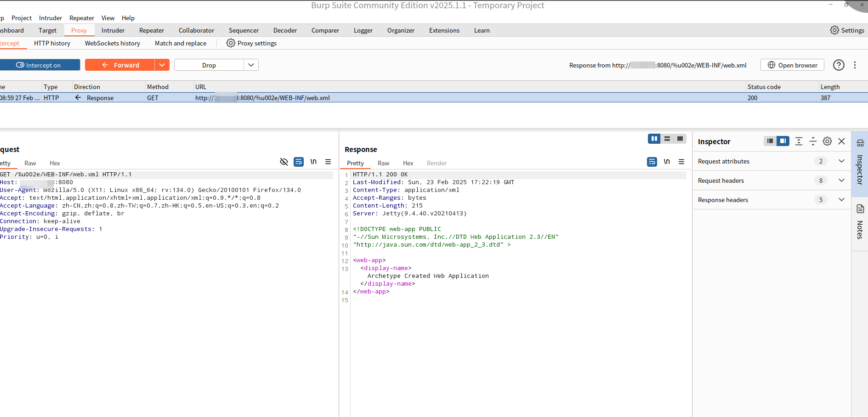The image size is (868, 417).
Task: Toggle line wrap icon in Response pane
Action: [652, 162]
